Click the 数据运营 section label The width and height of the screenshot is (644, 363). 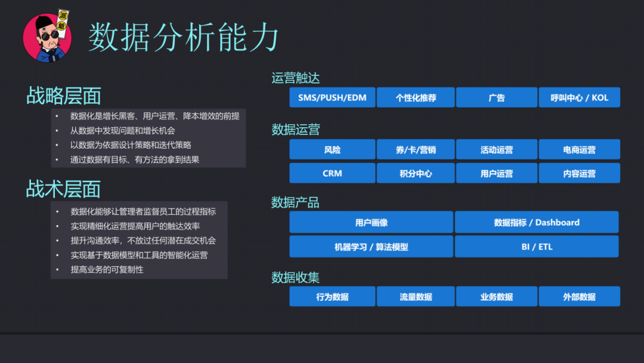pyautogui.click(x=295, y=130)
